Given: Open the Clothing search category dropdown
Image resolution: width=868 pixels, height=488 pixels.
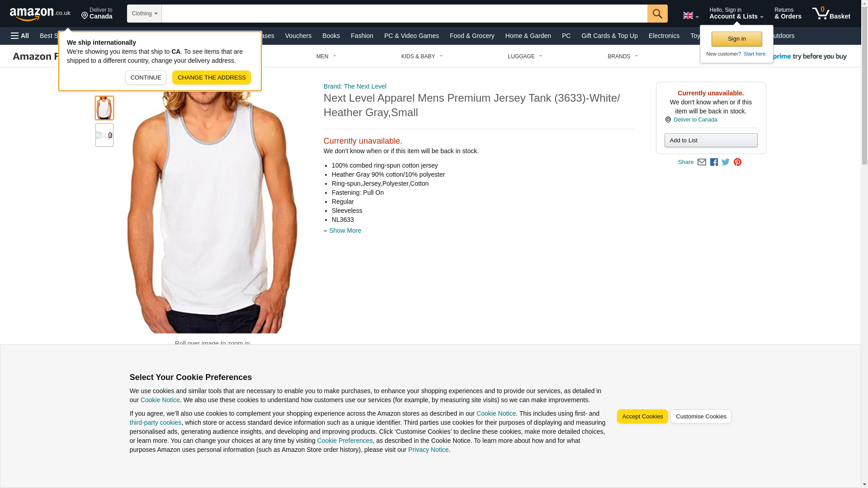Looking at the screenshot, I should [x=144, y=14].
